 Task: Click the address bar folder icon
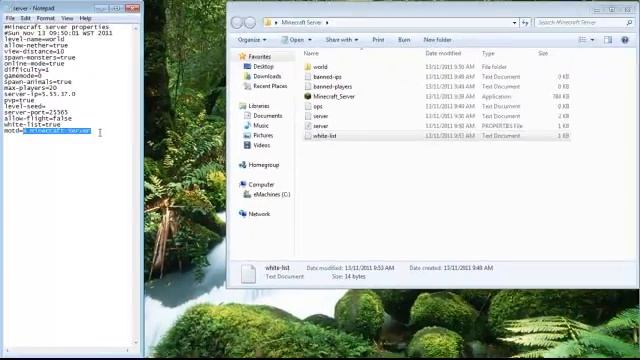click(268, 22)
